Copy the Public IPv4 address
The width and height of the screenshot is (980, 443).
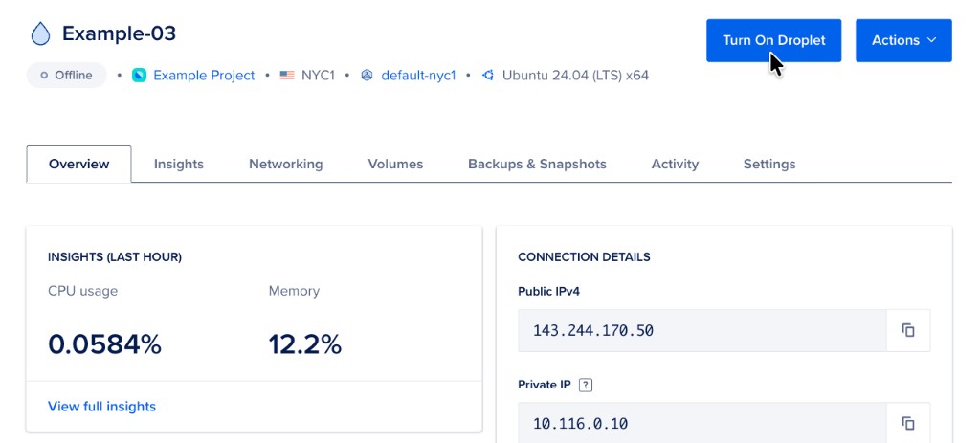pos(908,330)
